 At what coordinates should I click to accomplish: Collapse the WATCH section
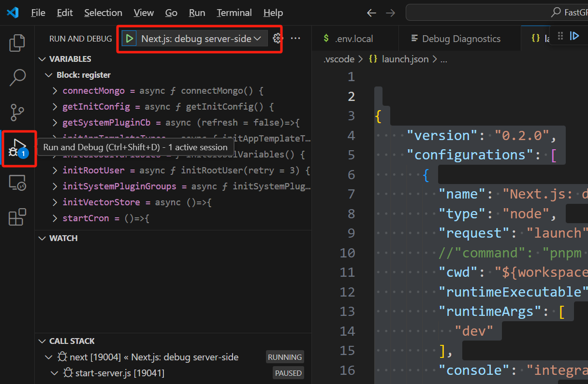pyautogui.click(x=42, y=238)
